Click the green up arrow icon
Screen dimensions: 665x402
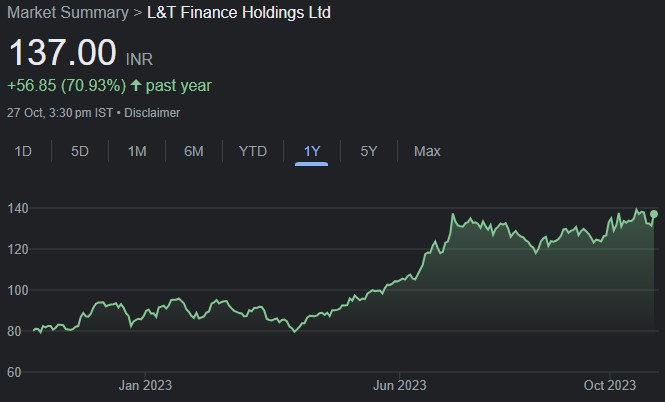(136, 85)
